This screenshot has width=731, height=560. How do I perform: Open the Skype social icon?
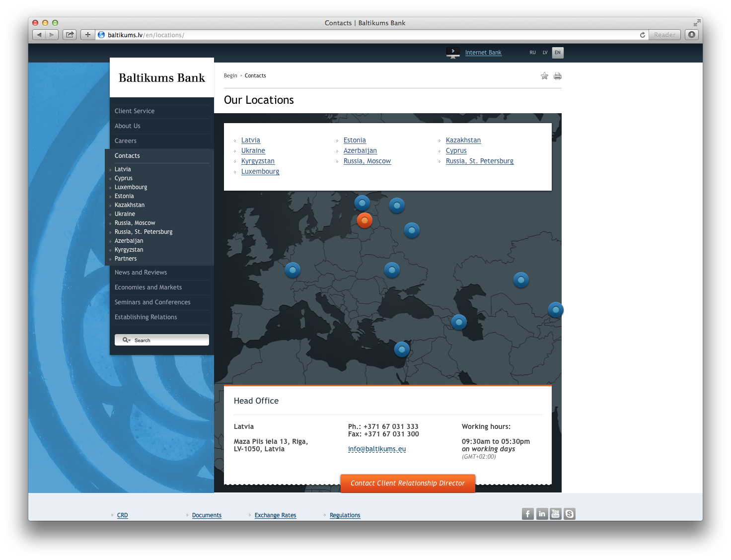click(570, 514)
